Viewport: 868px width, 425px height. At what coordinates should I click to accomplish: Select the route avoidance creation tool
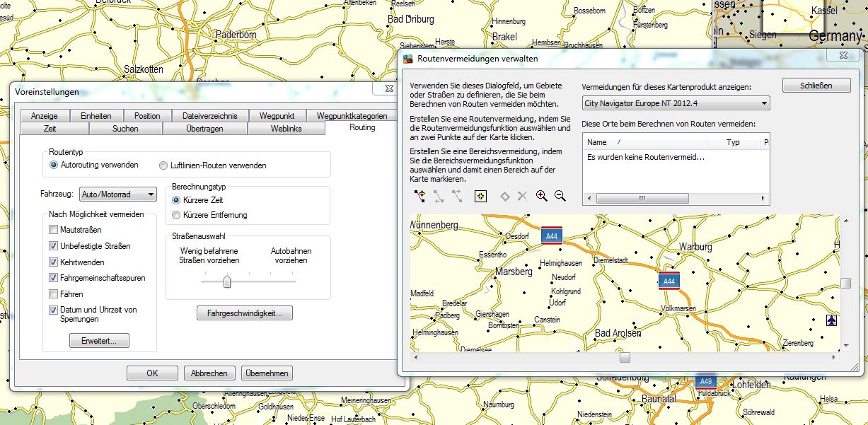tap(420, 196)
